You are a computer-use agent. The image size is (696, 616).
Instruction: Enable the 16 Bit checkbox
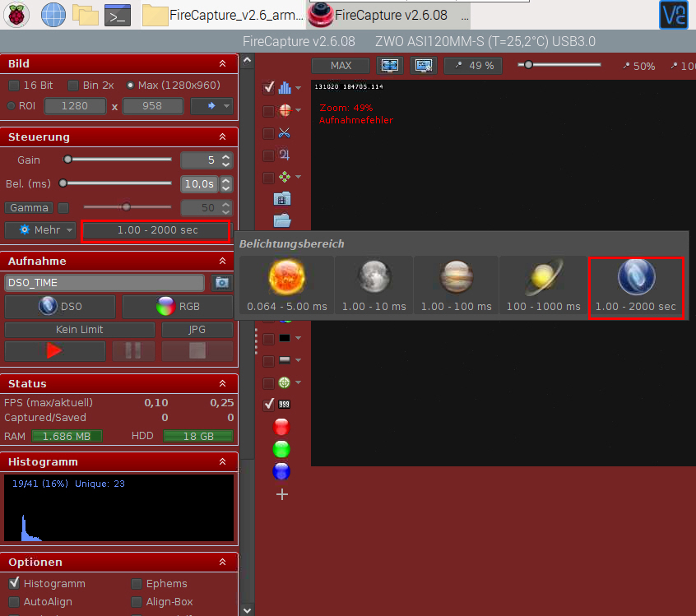coord(14,86)
